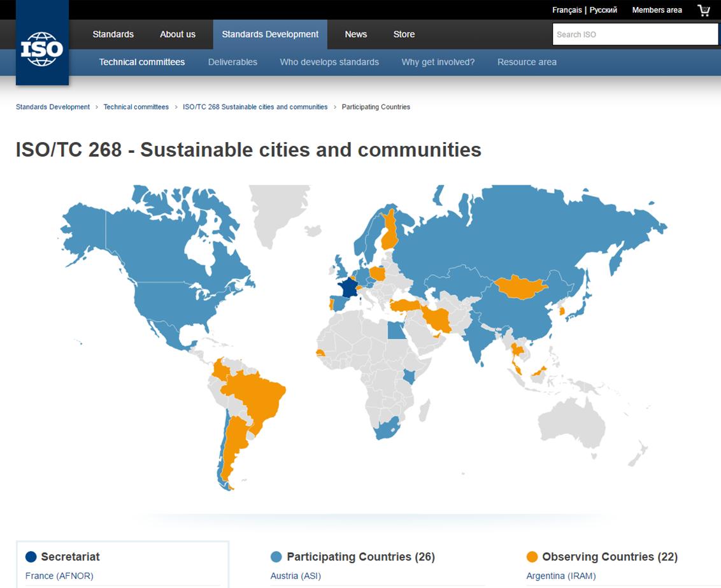
Task: Click inside the Search ISO field
Action: pos(634,34)
